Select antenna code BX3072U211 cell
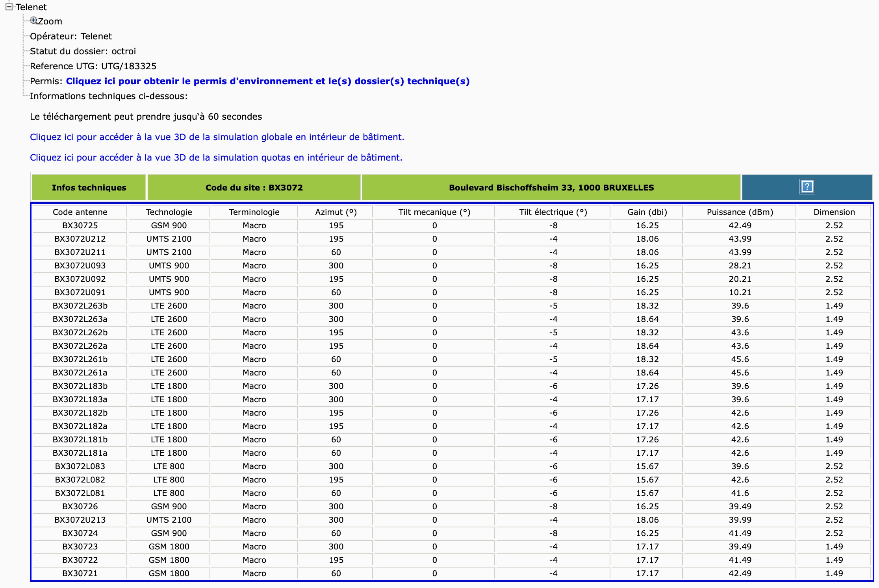Viewport: 879px width, 588px height. [x=80, y=252]
